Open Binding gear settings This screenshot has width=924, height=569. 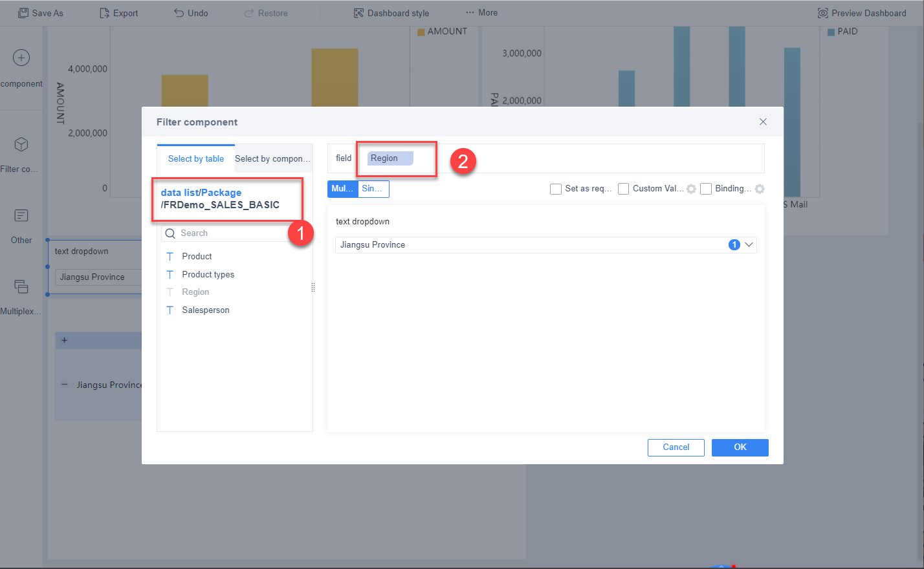pos(760,189)
